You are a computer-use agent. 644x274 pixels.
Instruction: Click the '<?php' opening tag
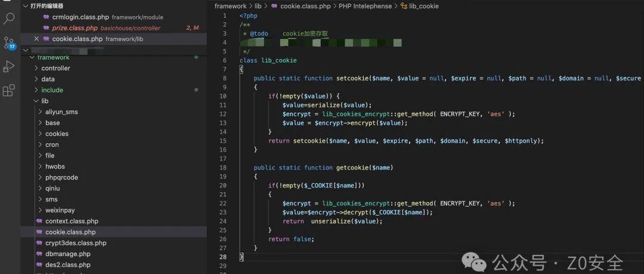249,16
